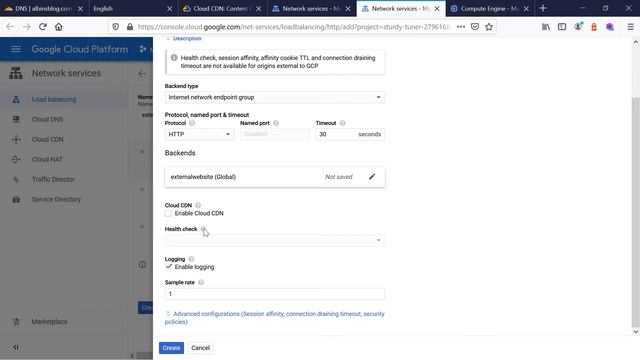Open the Backend type dropdown
Image resolution: width=640 pixels, height=360 pixels.
275,98
